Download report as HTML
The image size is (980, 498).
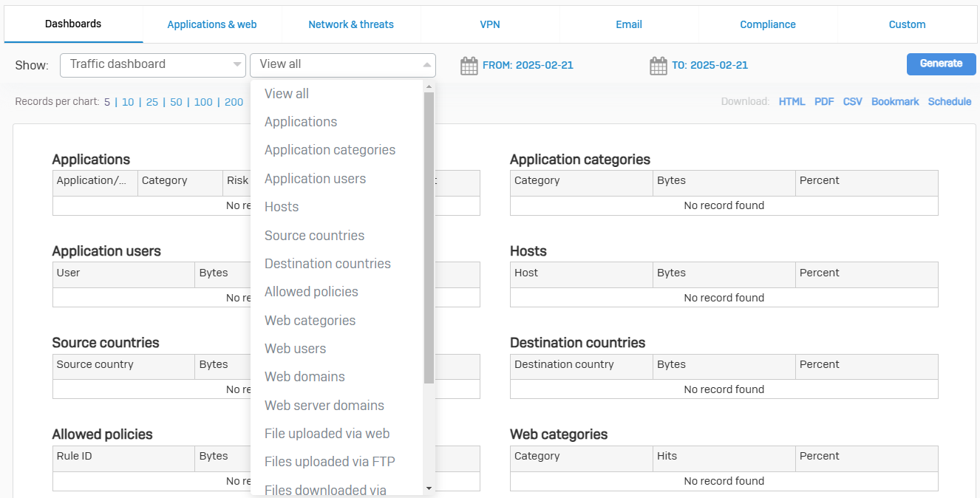[792, 102]
